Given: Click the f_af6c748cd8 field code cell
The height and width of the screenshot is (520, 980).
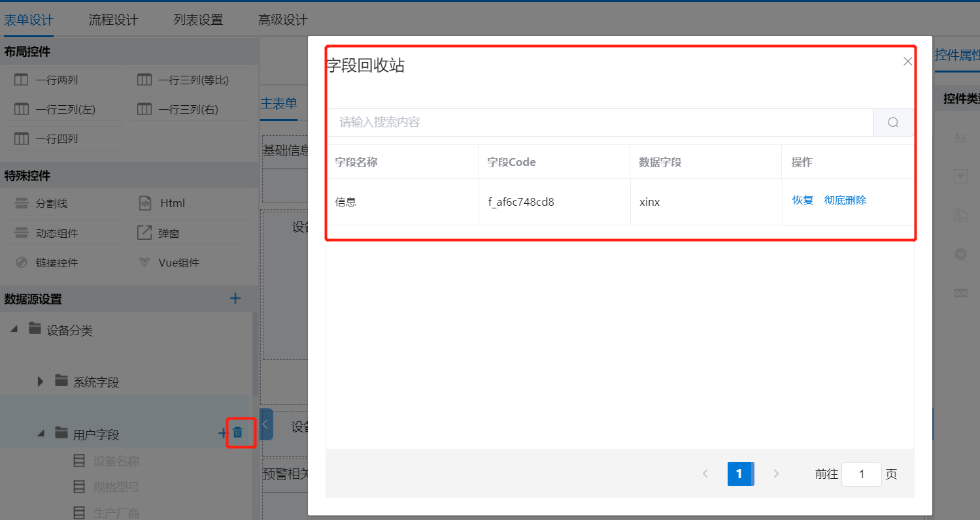Looking at the screenshot, I should point(554,202).
